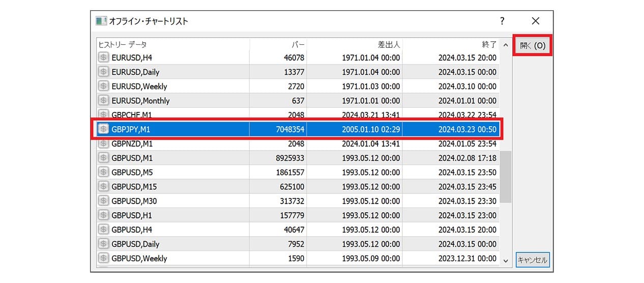Image resolution: width=644 pixels, height=283 pixels.
Task: Click the icon beside GBPUSD,M5
Action: [x=103, y=172]
